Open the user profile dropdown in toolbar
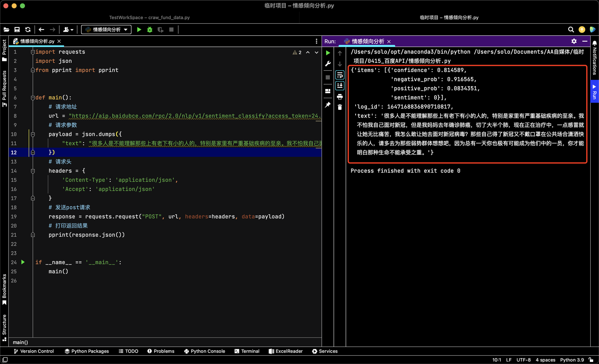This screenshot has height=364, width=599. 68,30
